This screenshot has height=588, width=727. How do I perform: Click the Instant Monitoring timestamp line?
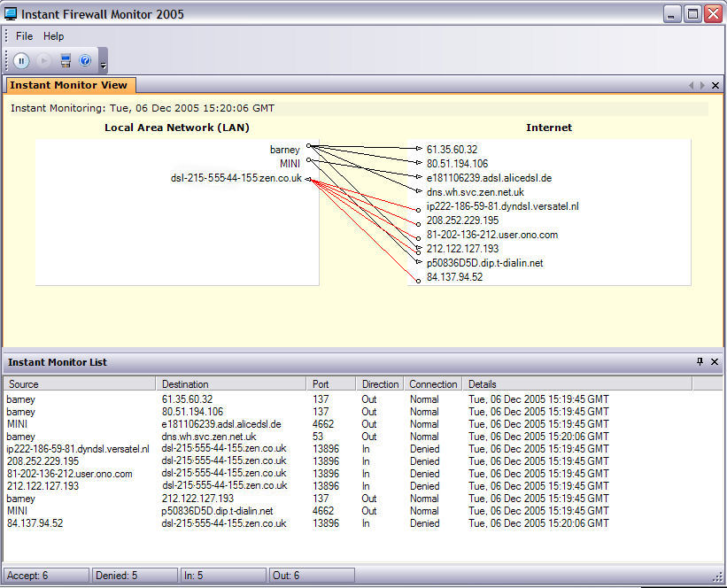[x=143, y=108]
